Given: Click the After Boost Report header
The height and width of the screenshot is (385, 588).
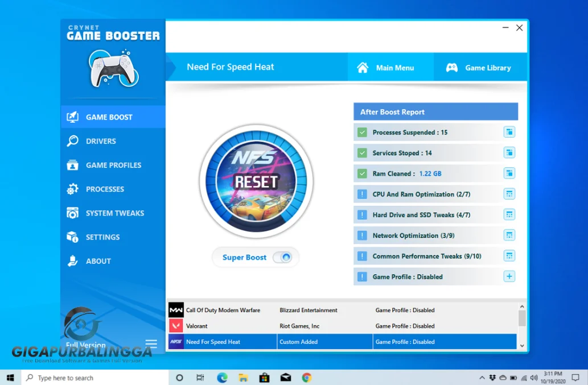Looking at the screenshot, I should 436,111.
